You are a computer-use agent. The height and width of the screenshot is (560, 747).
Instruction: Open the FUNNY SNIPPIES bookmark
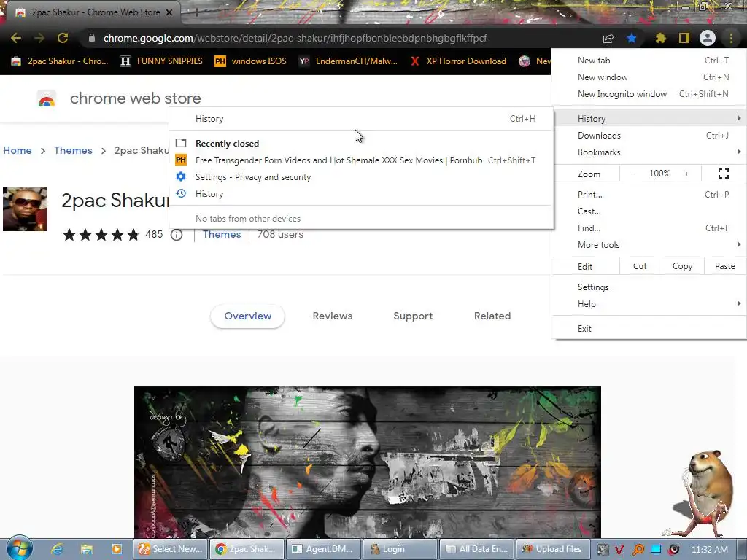(x=161, y=61)
